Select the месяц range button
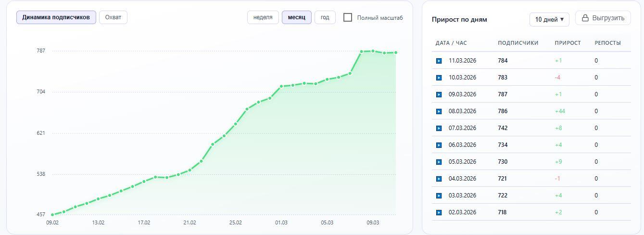The image size is (644, 235). tap(296, 17)
